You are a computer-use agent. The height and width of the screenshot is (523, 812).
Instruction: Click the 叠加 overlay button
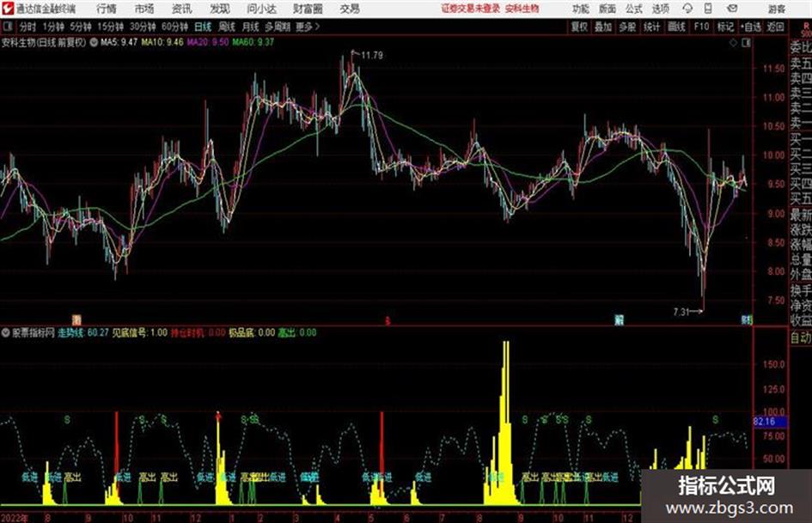coord(603,27)
